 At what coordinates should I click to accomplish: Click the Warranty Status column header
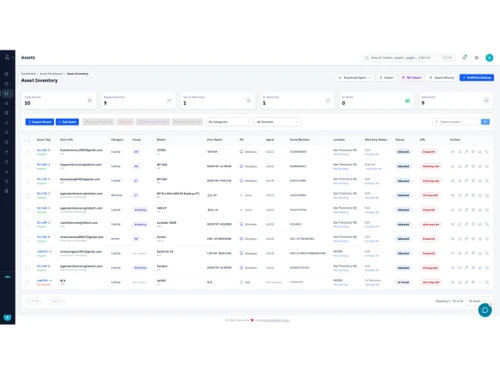pyautogui.click(x=376, y=140)
